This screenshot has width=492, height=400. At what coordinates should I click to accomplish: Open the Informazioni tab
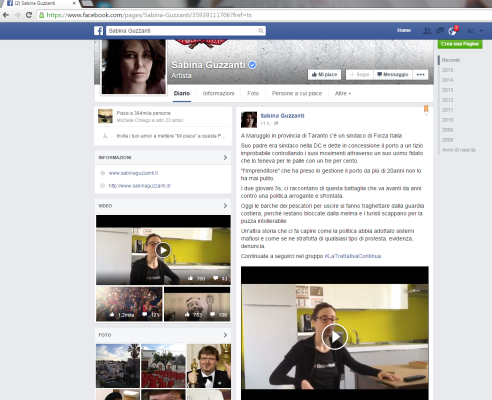click(218, 93)
